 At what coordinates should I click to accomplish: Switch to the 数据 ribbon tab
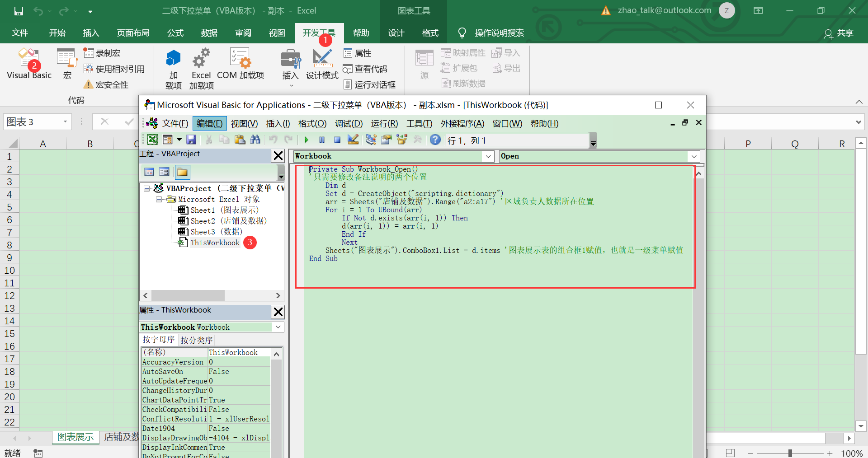pos(209,33)
